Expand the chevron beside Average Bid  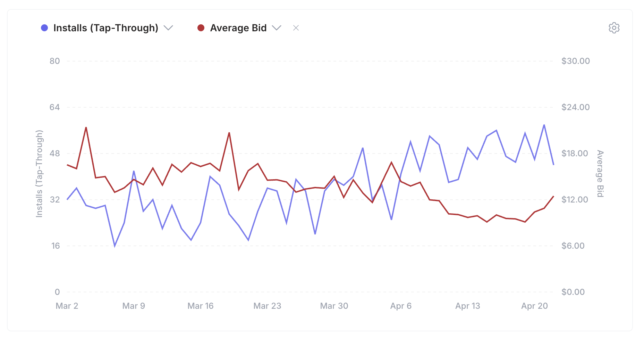277,28
